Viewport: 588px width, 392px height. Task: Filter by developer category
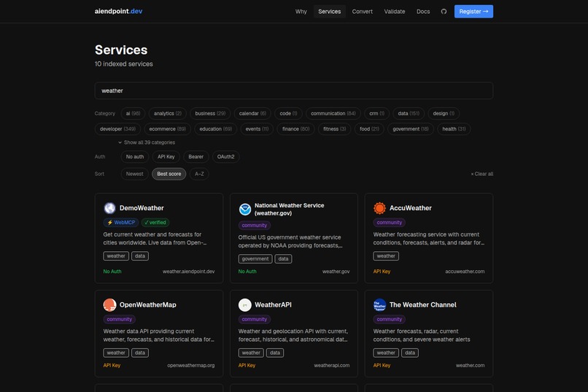(117, 128)
